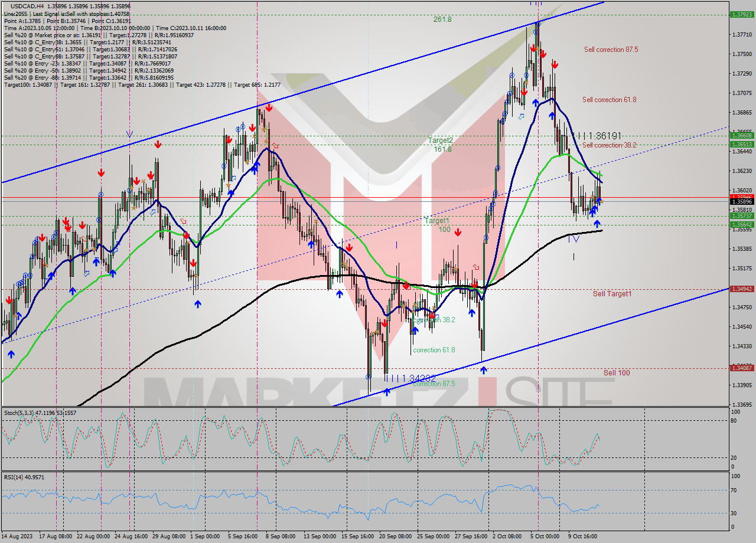The width and height of the screenshot is (756, 543).
Task: Click the red 1.34942 price tag
Action: (x=741, y=289)
